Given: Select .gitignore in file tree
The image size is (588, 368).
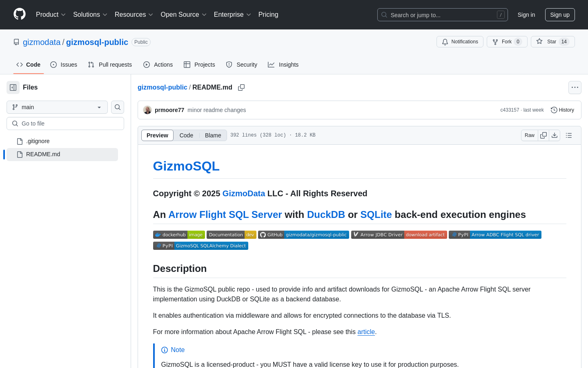Looking at the screenshot, I should (62, 141).
